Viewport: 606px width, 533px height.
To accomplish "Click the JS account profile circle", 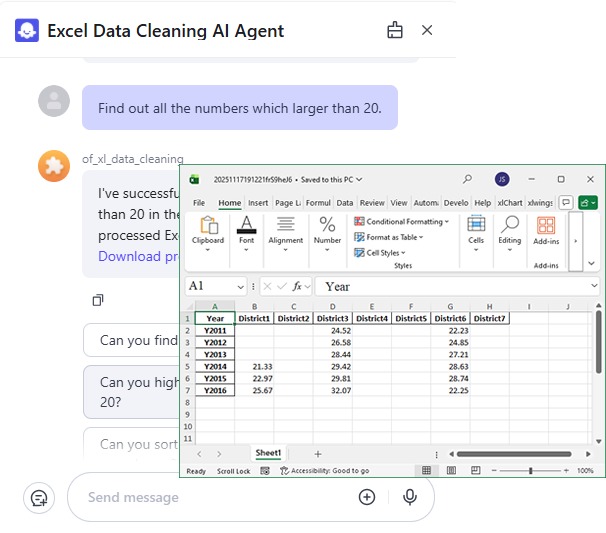I will point(502,179).
